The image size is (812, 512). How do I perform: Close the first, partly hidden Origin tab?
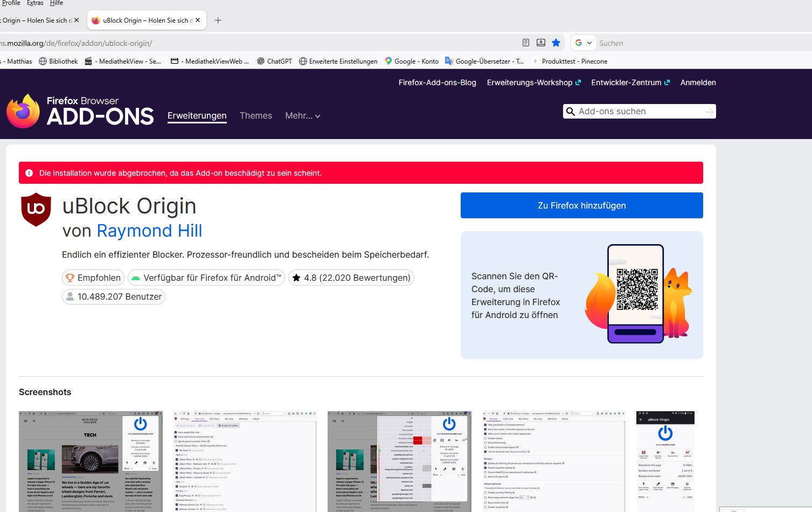pyautogui.click(x=77, y=20)
